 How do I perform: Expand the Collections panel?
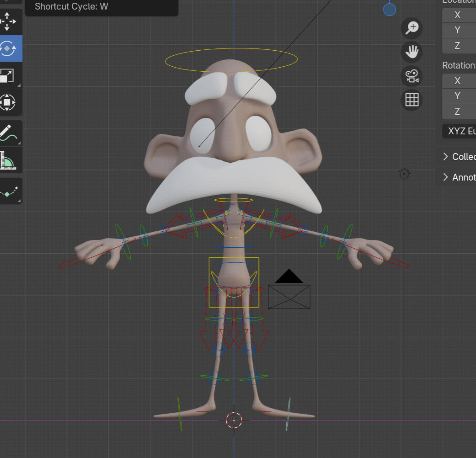(x=459, y=157)
